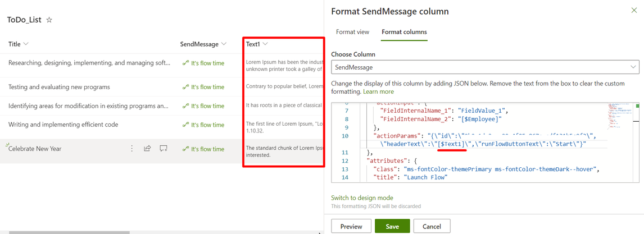Expand the Title column header menu
This screenshot has height=234, width=644.
(26, 44)
